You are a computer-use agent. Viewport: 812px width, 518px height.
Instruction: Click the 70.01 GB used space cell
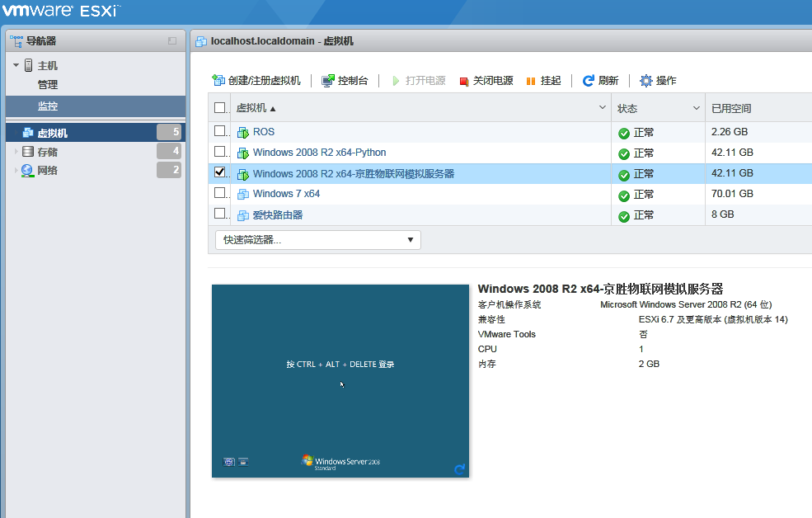732,193
